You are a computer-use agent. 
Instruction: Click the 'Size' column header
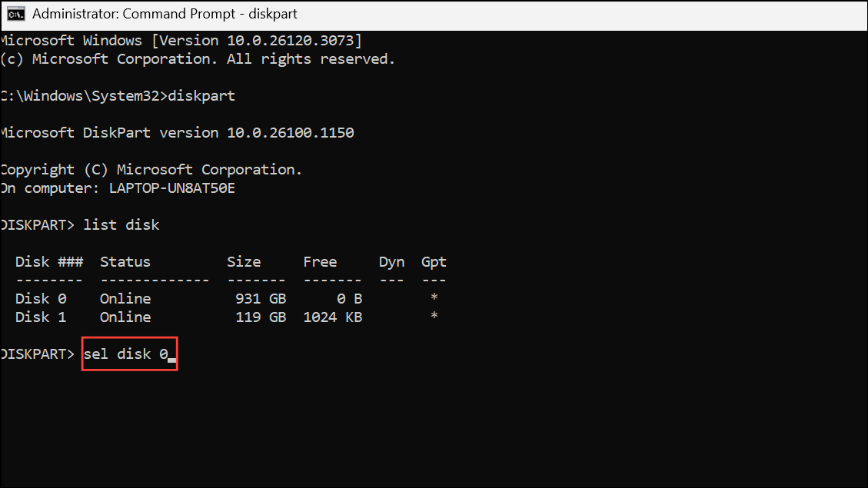244,262
